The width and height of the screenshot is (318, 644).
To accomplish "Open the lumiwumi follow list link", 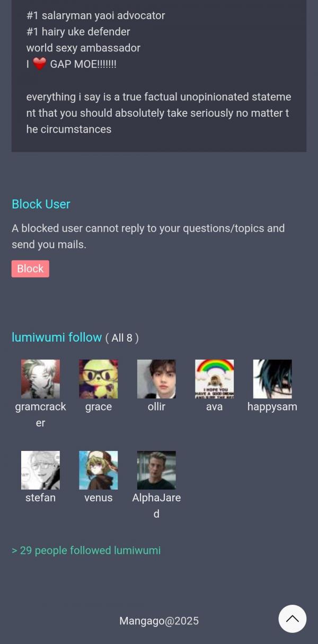I will pyautogui.click(x=57, y=337).
